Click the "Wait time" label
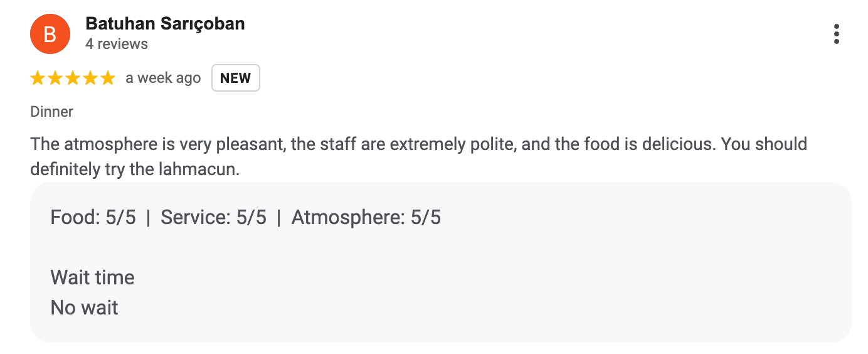This screenshot has height=354, width=868. click(x=92, y=277)
